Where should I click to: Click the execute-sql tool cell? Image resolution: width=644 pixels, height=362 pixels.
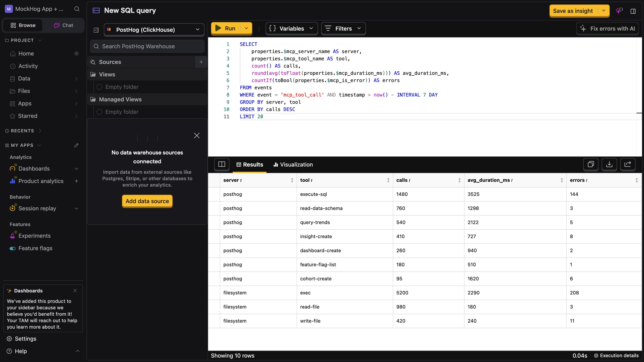click(x=345, y=194)
